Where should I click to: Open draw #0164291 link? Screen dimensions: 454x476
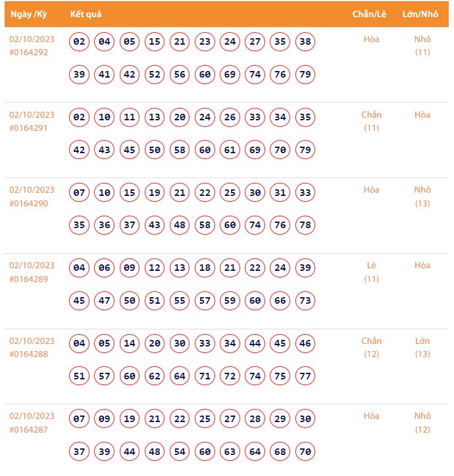pyautogui.click(x=29, y=128)
